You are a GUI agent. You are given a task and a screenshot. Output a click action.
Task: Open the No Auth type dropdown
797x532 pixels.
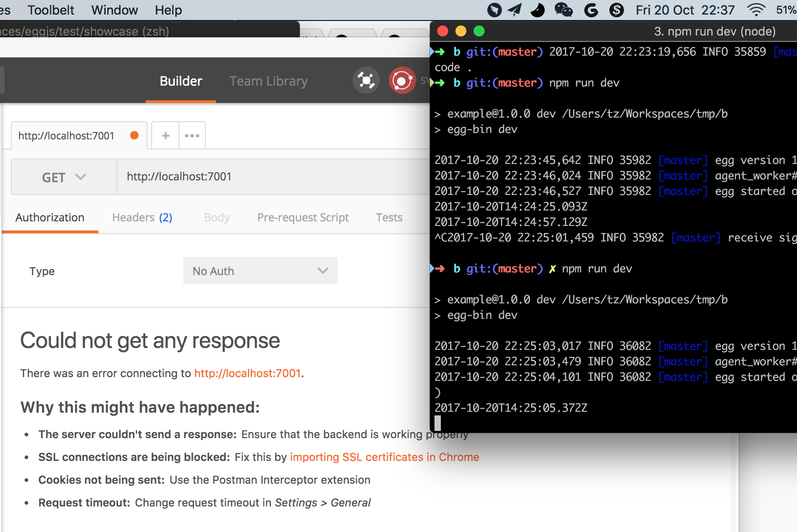pyautogui.click(x=260, y=271)
